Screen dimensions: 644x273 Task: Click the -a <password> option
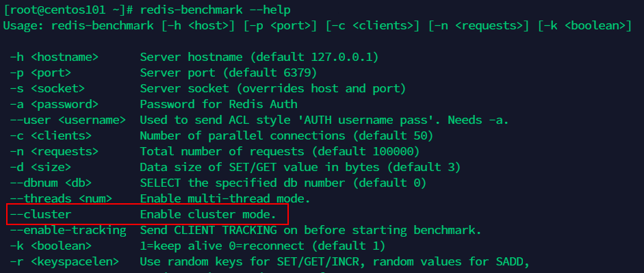point(54,104)
